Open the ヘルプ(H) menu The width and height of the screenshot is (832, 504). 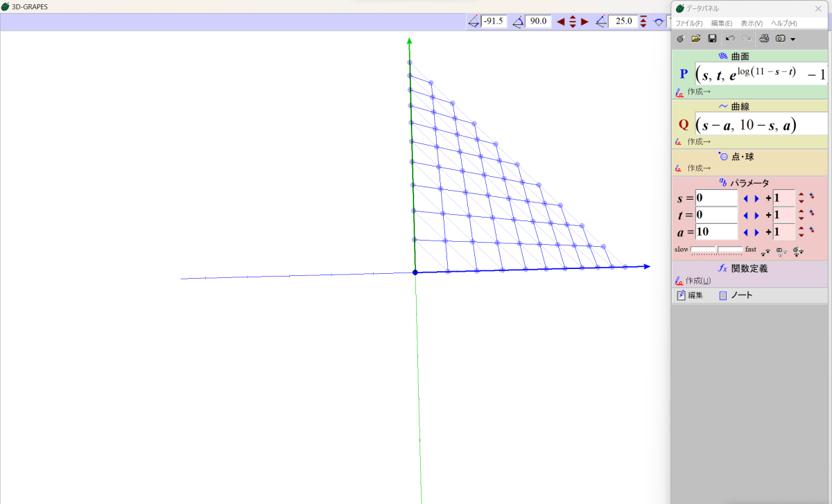[784, 24]
